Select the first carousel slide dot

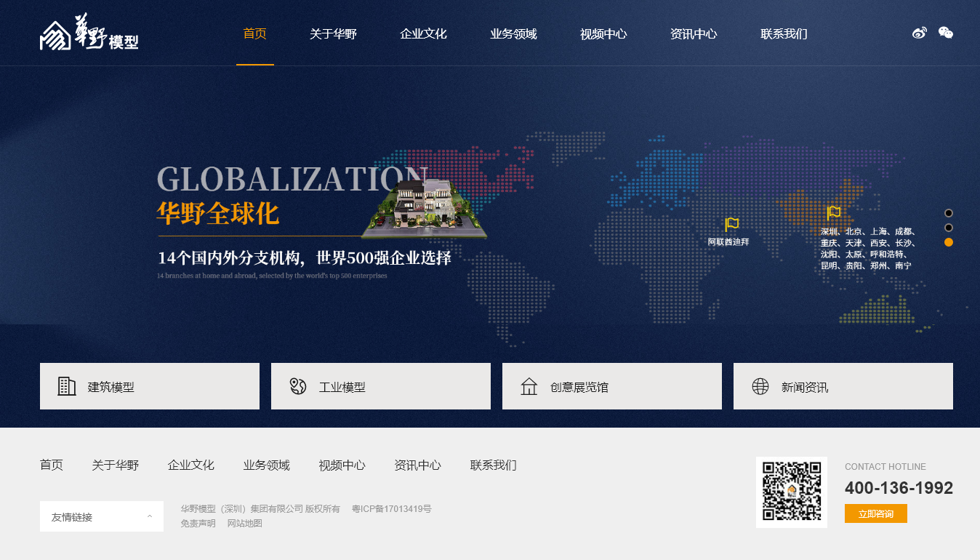949,213
